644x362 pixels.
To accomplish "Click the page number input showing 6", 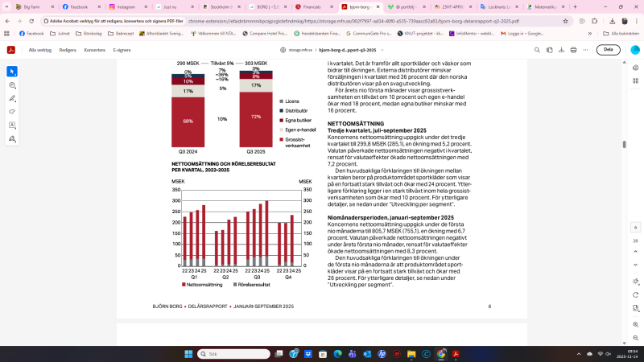I will pyautogui.click(x=635, y=228).
